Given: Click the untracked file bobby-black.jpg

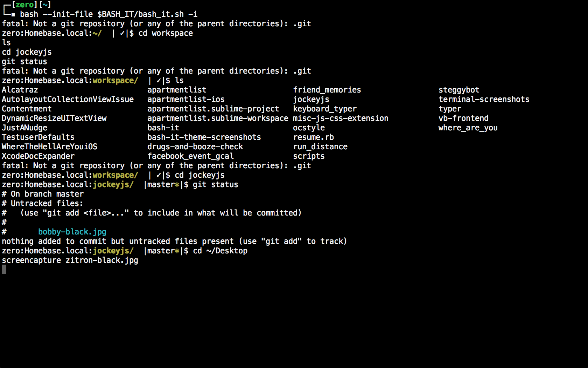Looking at the screenshot, I should [x=72, y=232].
